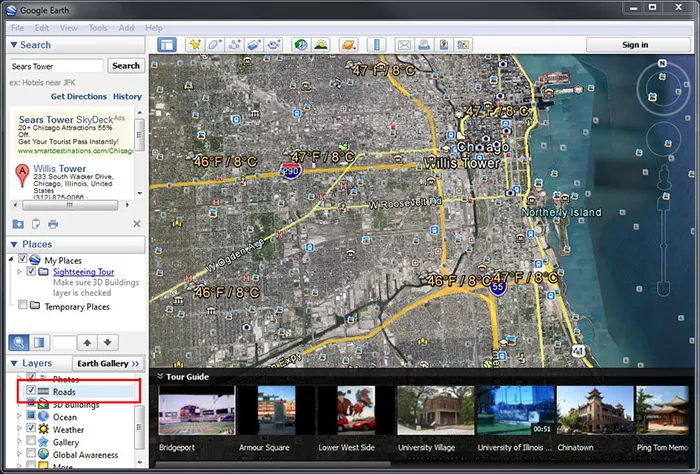Uncheck the My Places checkbox
The image size is (700, 474).
(22, 259)
